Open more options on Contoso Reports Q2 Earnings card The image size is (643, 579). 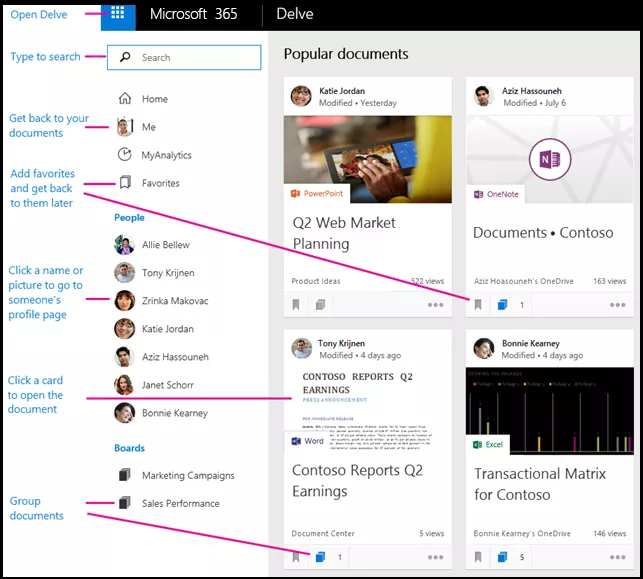coord(435,557)
